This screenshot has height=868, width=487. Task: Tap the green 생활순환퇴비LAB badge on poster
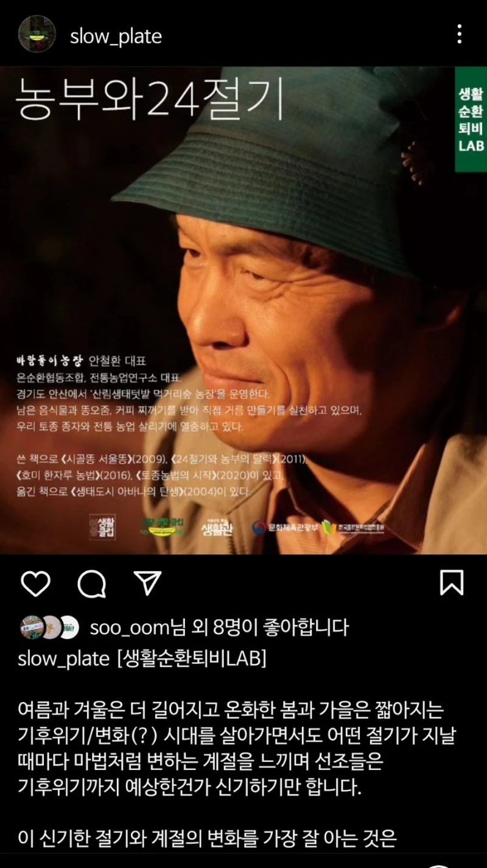[471, 119]
